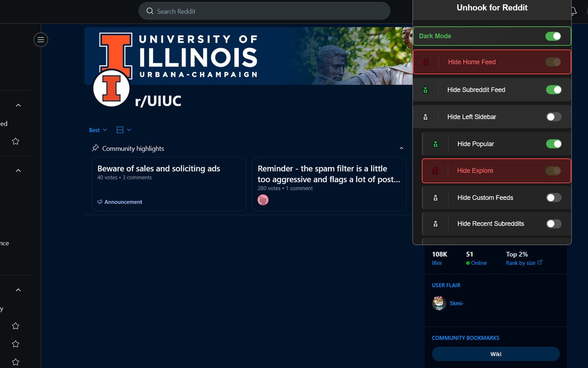
Task: Open the hamburger navigation menu button
Action: [x=40, y=40]
